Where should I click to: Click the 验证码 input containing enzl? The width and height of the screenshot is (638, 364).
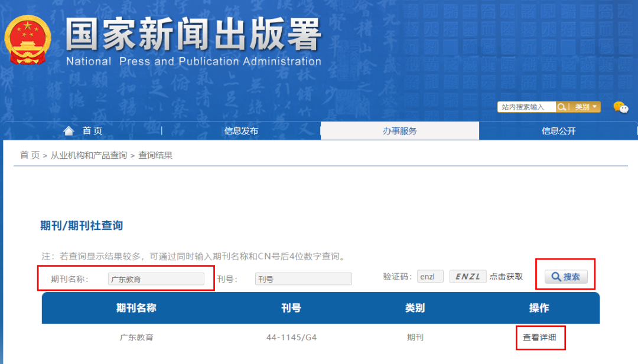[x=430, y=276]
